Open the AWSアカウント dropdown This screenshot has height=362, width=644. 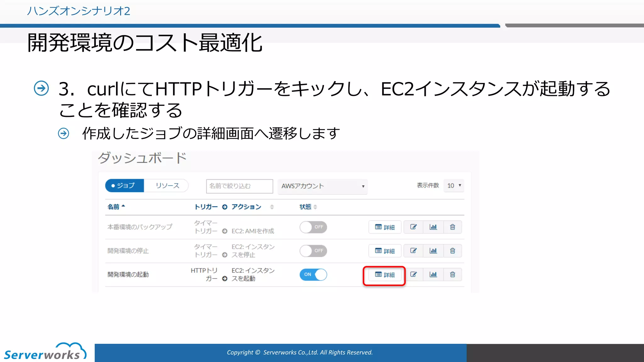pos(323,186)
